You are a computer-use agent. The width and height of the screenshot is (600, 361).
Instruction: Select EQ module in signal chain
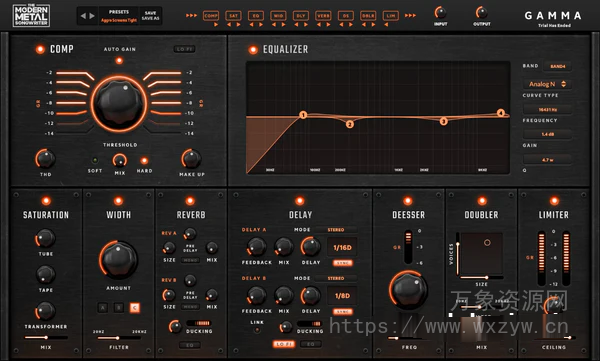256,16
